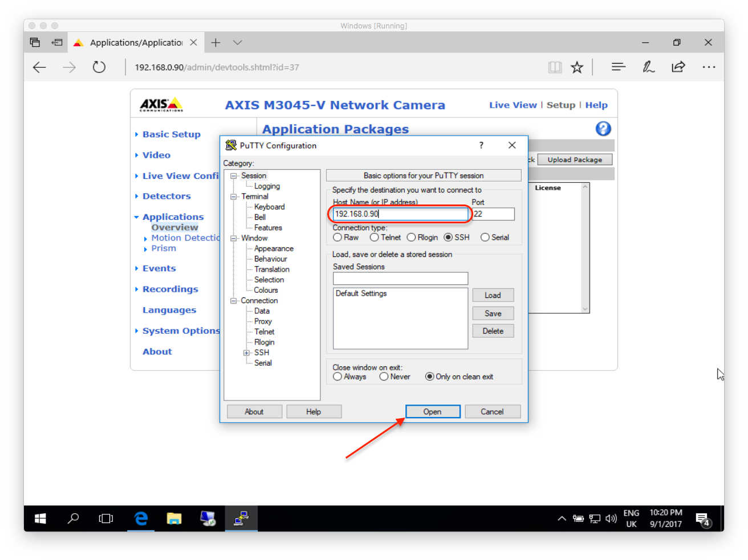Open a new browser tab
748x560 pixels.
[216, 43]
